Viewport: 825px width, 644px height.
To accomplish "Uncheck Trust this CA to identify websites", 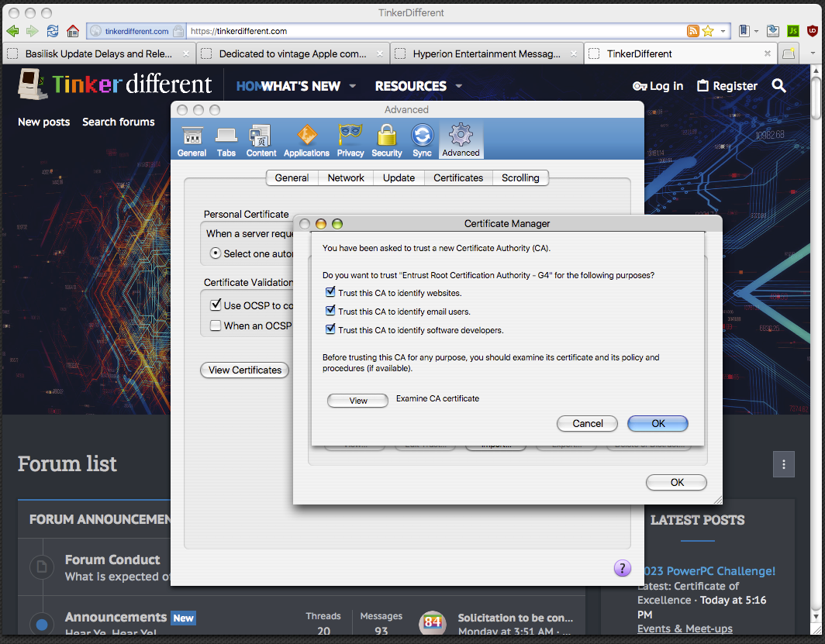I will click(x=330, y=291).
